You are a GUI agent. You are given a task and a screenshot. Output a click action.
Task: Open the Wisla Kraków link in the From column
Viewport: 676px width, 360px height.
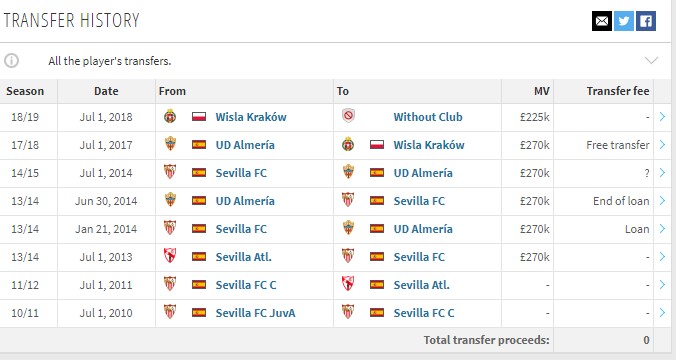(251, 117)
